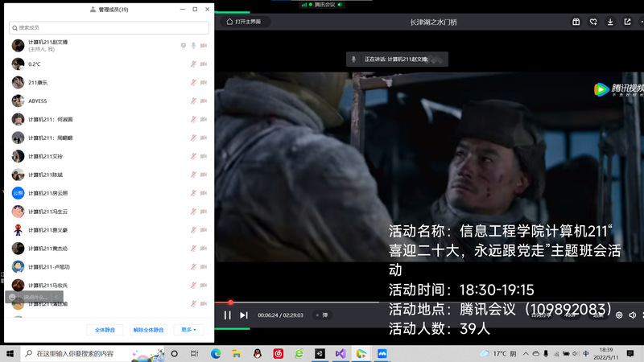This screenshot has width=644, height=362.
Task: Select member row 计算机211黄杰伦
Action: [x=109, y=249]
